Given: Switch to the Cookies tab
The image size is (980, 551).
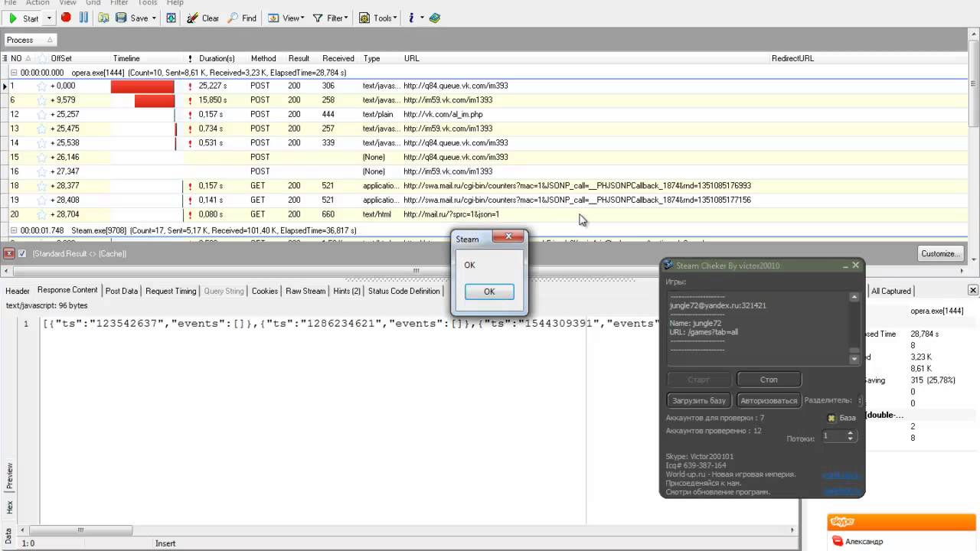Looking at the screenshot, I should tap(265, 291).
